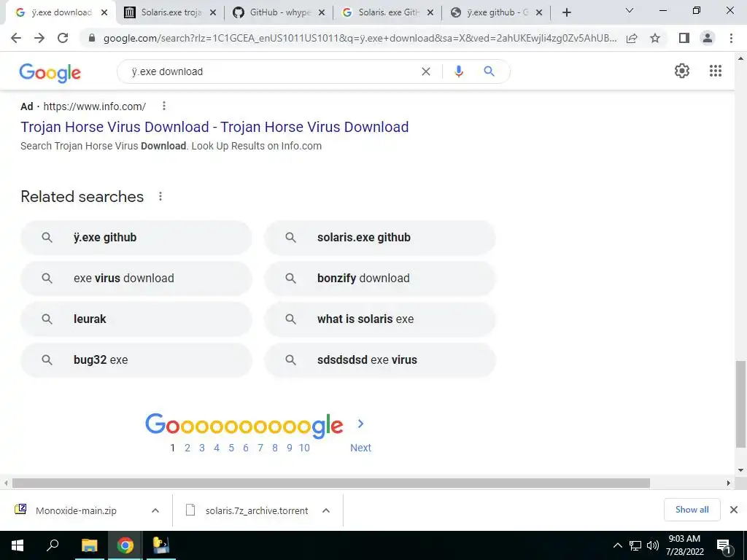Image resolution: width=747 pixels, height=560 pixels.
Task: Open the Monoxide-main.zip download
Action: point(76,510)
